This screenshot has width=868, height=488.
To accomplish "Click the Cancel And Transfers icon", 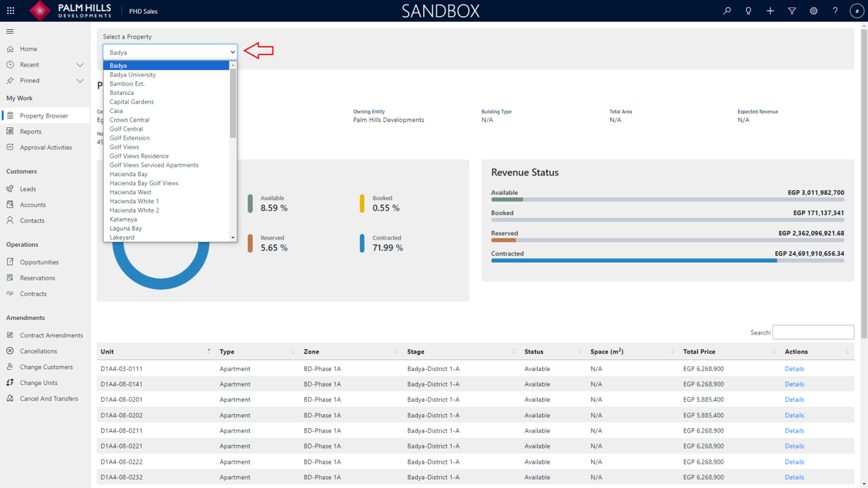I will pos(10,399).
